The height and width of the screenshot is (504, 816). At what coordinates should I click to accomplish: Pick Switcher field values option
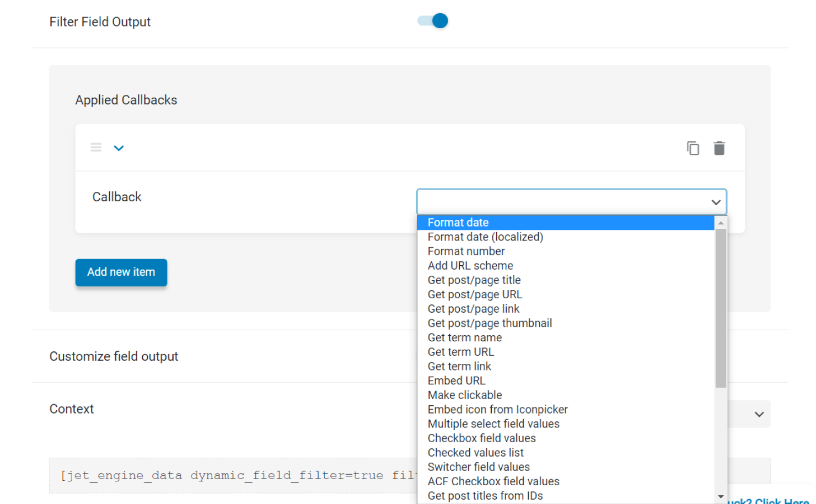click(x=566, y=466)
